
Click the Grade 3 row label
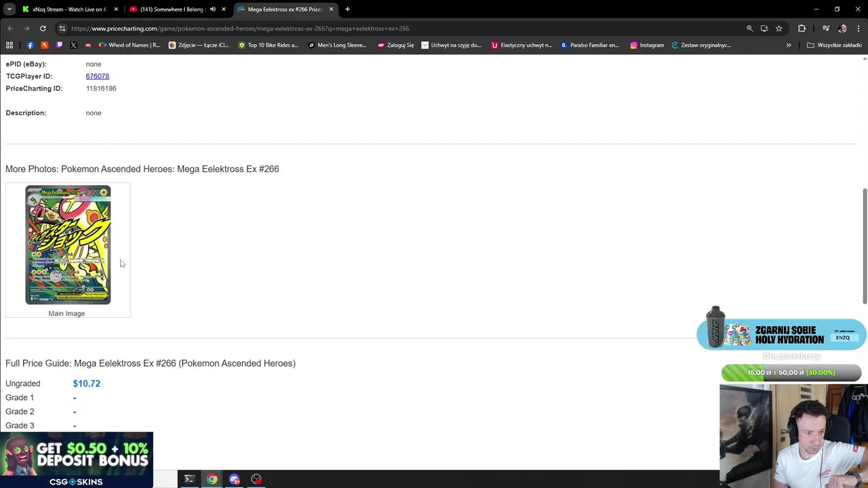click(20, 426)
